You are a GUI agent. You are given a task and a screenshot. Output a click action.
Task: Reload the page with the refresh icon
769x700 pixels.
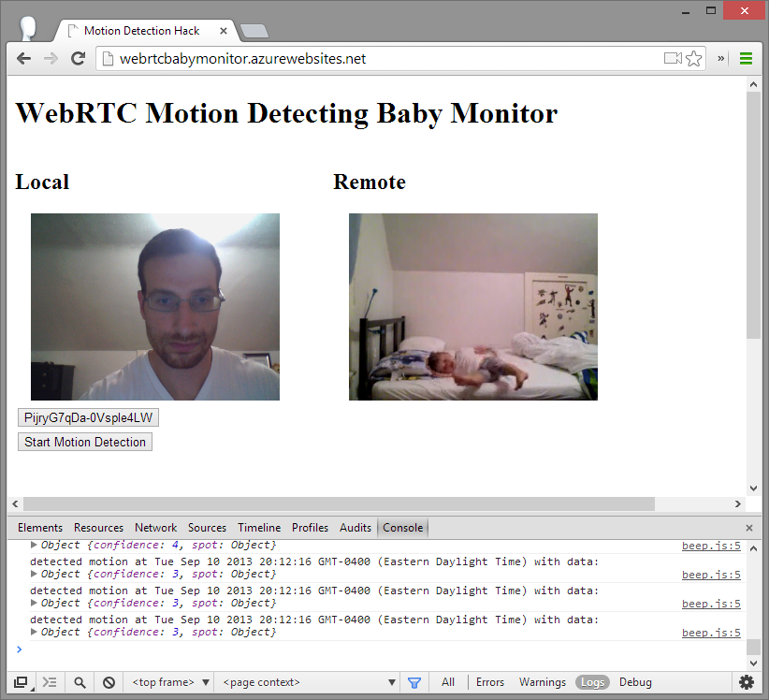pos(79,58)
